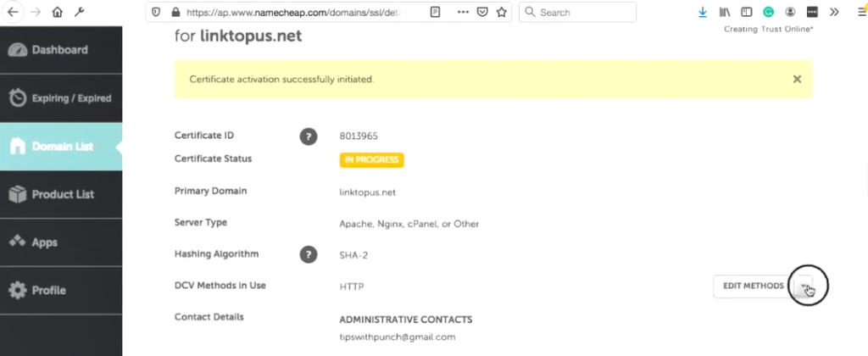Click the browser forward arrow

click(36, 12)
